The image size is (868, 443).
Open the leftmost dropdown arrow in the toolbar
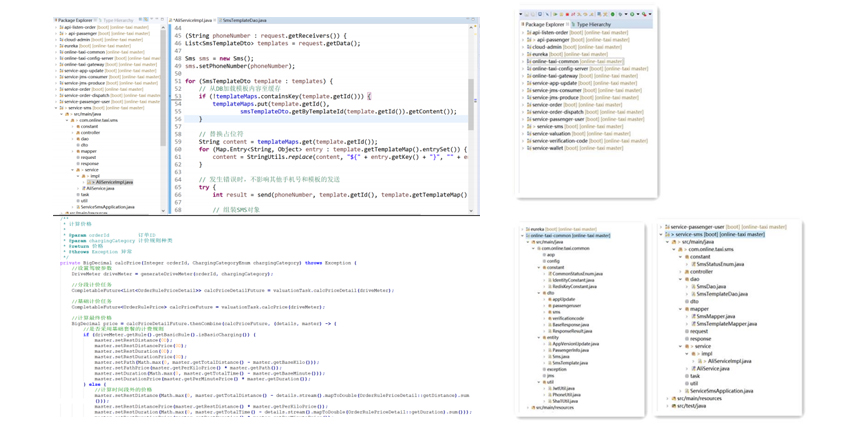pyautogui.click(x=520, y=14)
